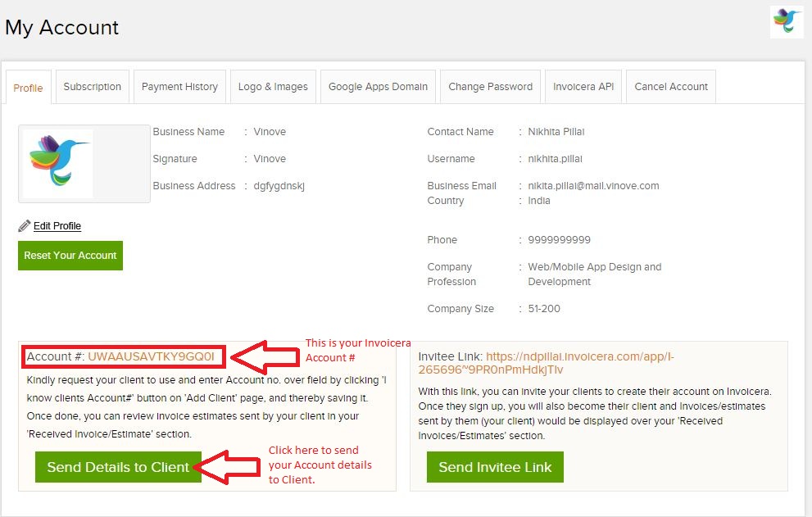The height and width of the screenshot is (517, 812).
Task: Click the Business Name value Vinove
Action: (x=270, y=132)
